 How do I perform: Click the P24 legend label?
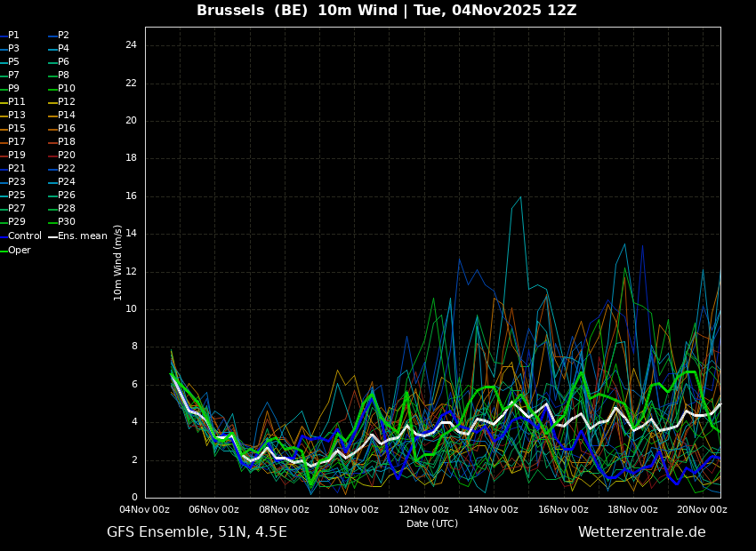coord(67,182)
